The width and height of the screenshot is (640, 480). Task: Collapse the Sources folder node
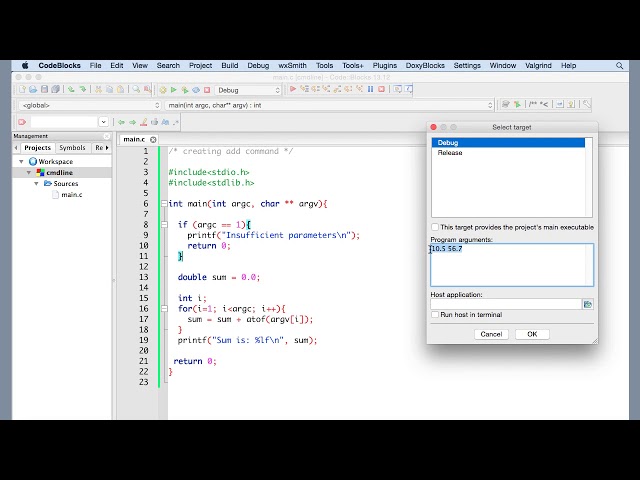[36, 184]
